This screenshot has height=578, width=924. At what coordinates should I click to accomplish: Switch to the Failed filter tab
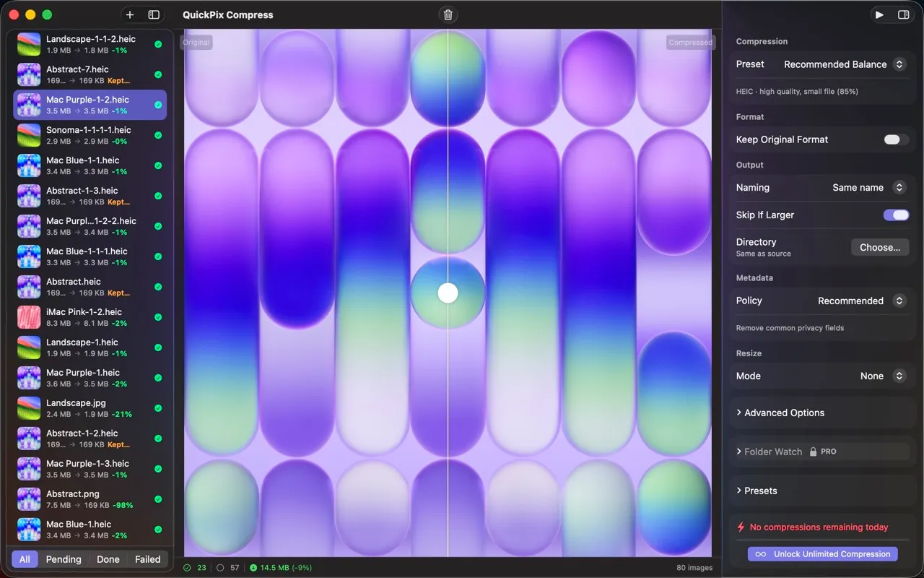(x=148, y=559)
